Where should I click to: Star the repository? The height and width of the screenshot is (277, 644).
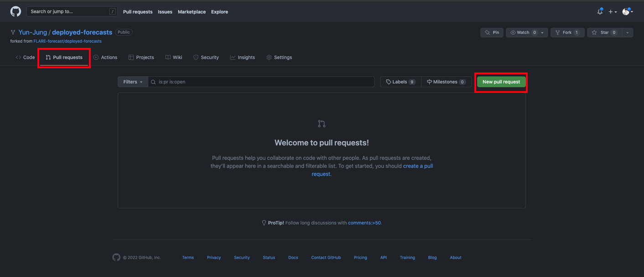point(604,32)
